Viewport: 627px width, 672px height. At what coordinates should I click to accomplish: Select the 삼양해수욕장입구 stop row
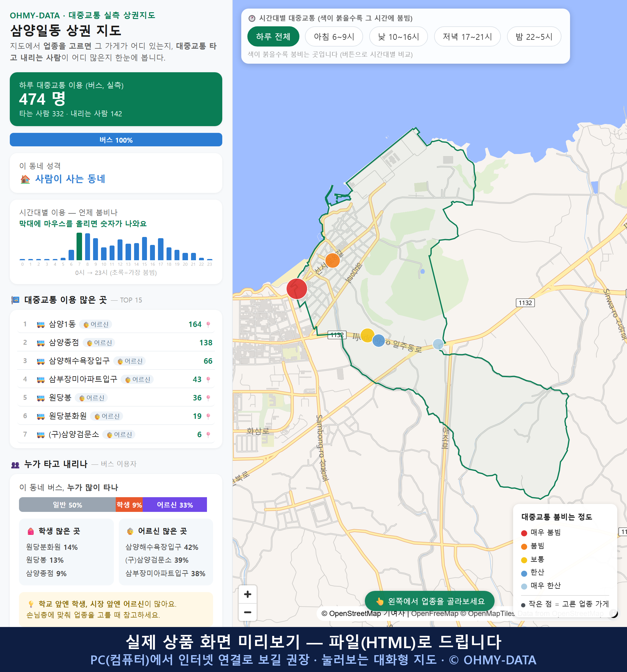tap(116, 361)
